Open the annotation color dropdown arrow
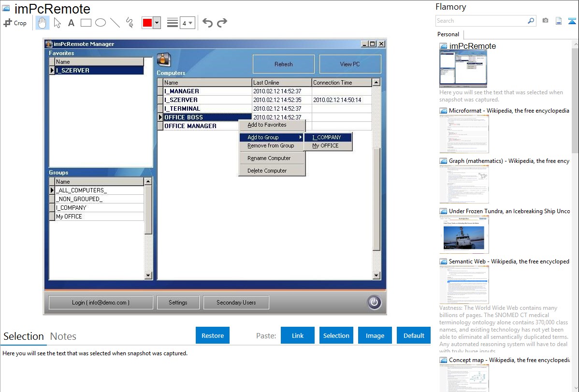The width and height of the screenshot is (579, 392). pos(157,23)
